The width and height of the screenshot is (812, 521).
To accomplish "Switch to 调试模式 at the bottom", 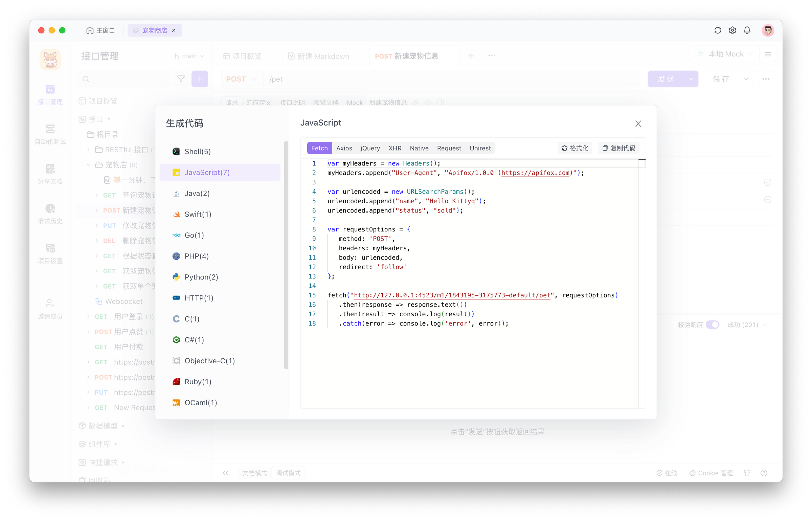I will pyautogui.click(x=288, y=473).
